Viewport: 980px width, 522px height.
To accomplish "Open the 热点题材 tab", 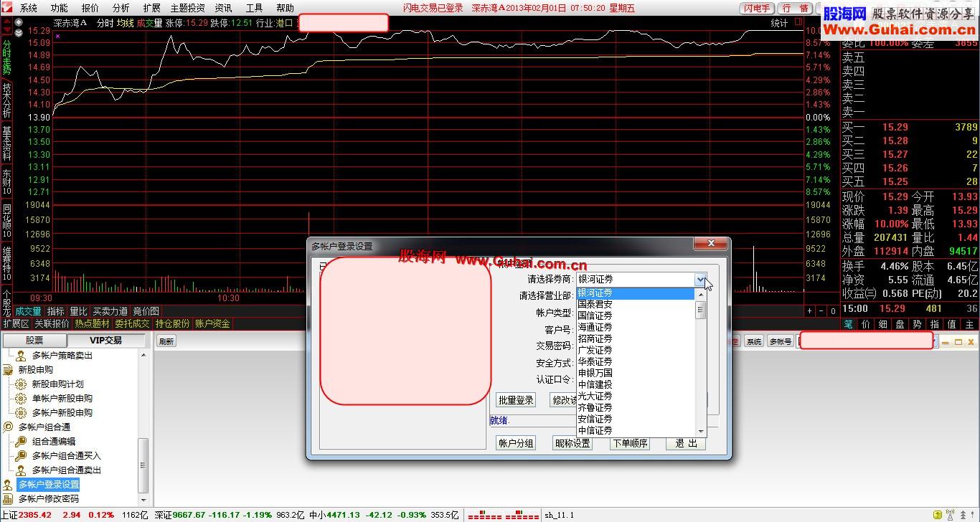I will (93, 323).
